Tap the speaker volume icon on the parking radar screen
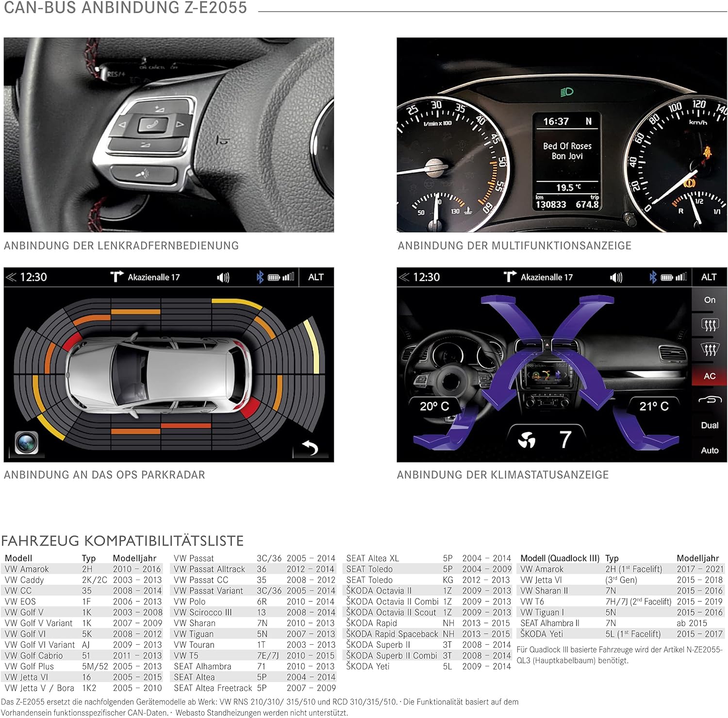Image resolution: width=728 pixels, height=718 pixels. click(223, 277)
